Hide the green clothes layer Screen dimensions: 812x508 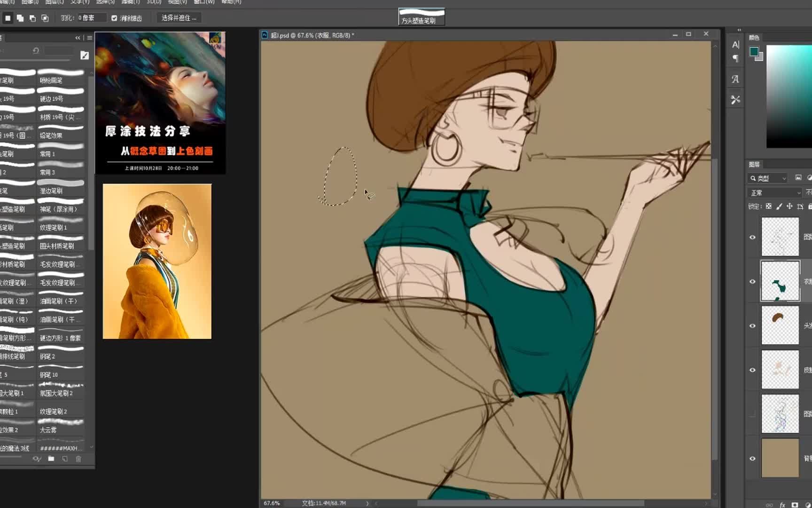tap(752, 281)
